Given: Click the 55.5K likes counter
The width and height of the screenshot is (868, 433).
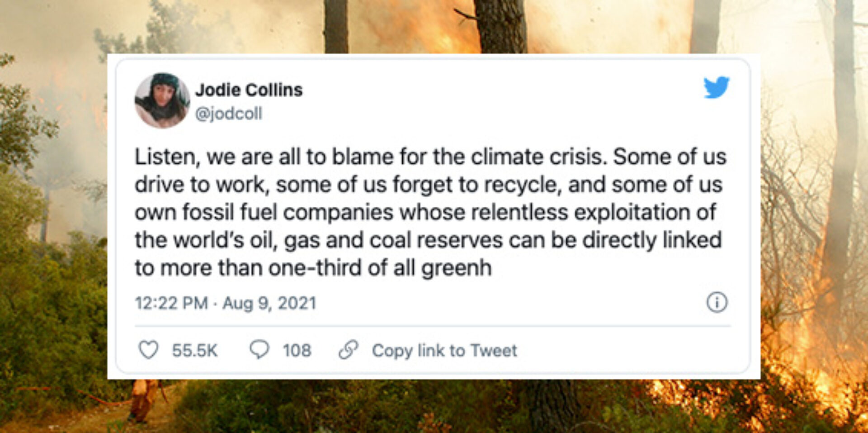Looking at the screenshot, I should click(194, 349).
